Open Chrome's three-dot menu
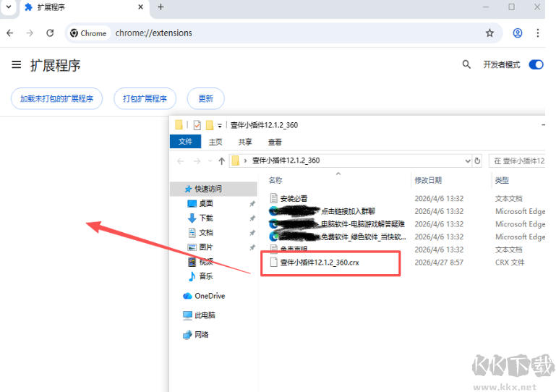The width and height of the screenshot is (556, 392). (x=537, y=33)
